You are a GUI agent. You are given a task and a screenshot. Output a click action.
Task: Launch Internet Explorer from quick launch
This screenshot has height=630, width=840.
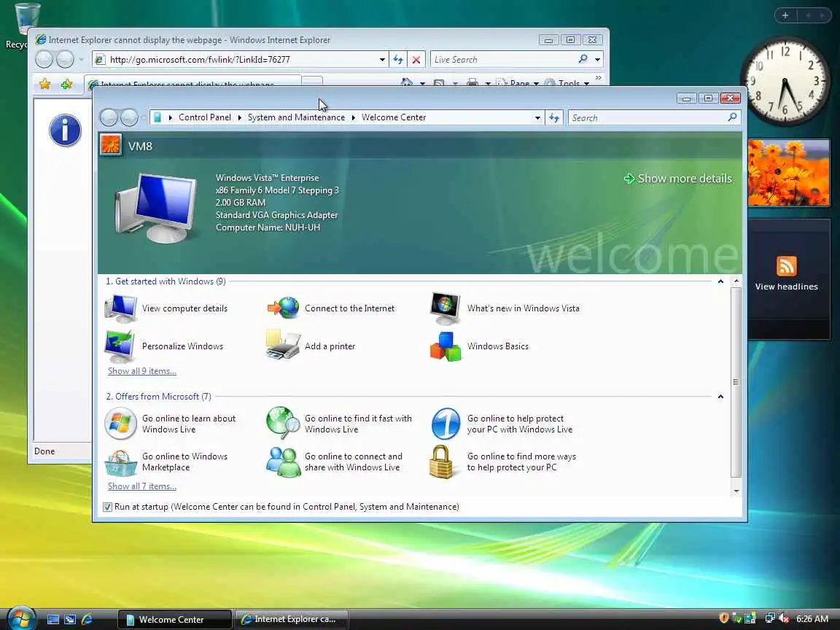[x=87, y=619]
